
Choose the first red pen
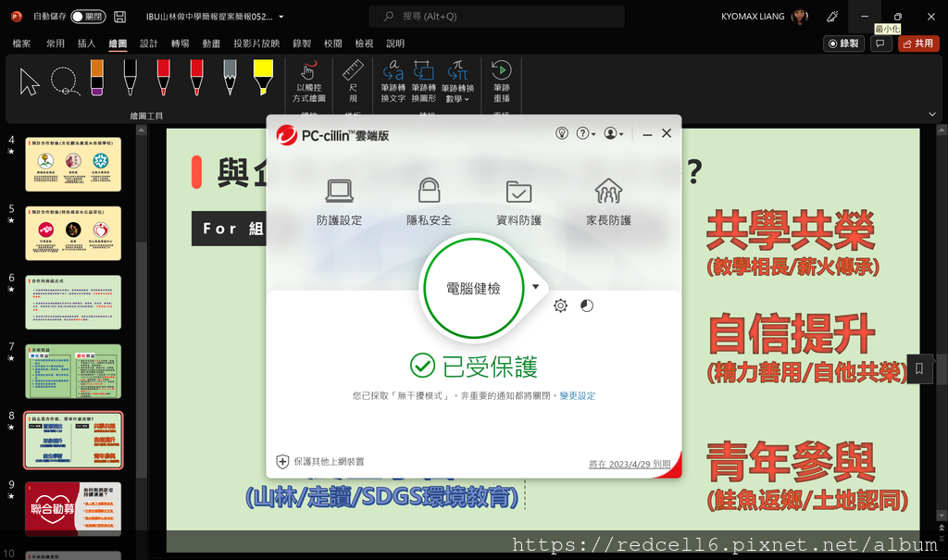(163, 78)
